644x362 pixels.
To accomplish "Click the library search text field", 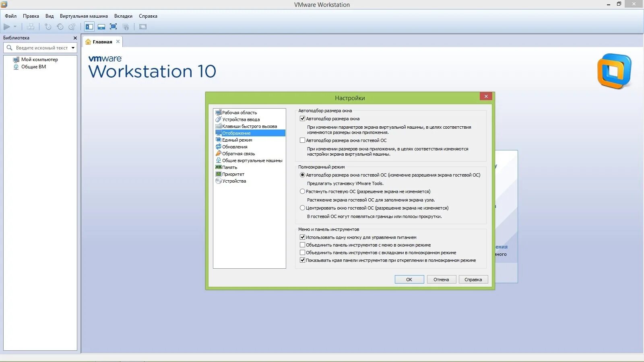I will pyautogui.click(x=40, y=47).
